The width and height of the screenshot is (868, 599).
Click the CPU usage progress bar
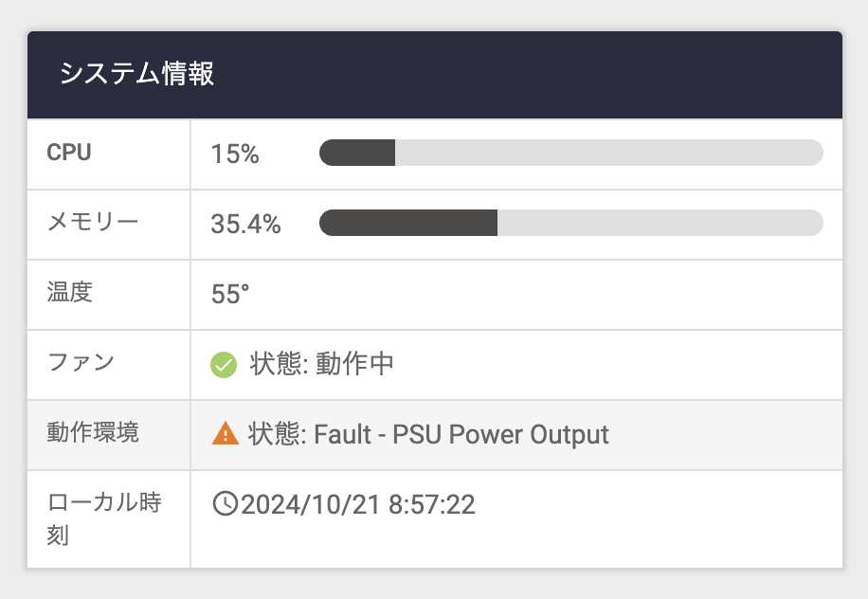point(570,153)
